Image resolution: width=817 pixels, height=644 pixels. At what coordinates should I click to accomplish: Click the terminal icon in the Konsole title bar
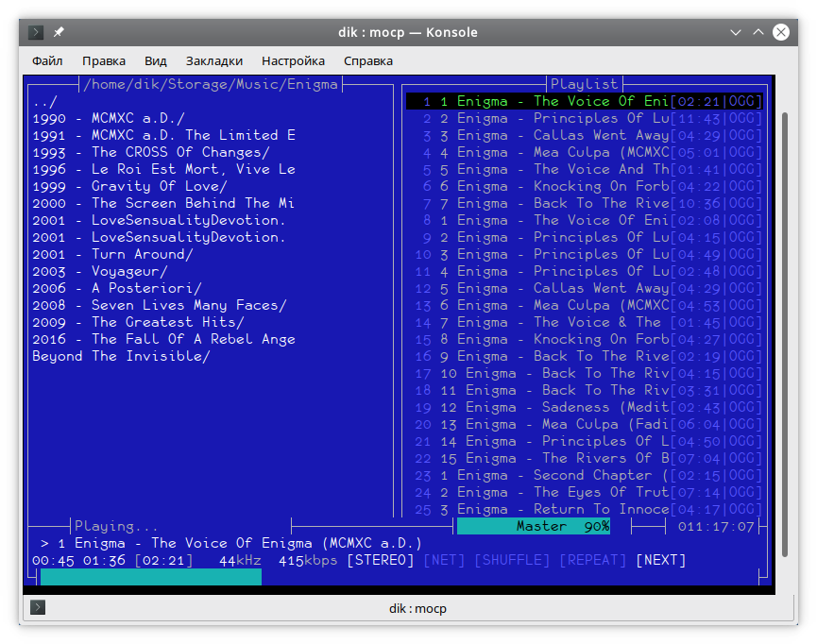(36, 32)
